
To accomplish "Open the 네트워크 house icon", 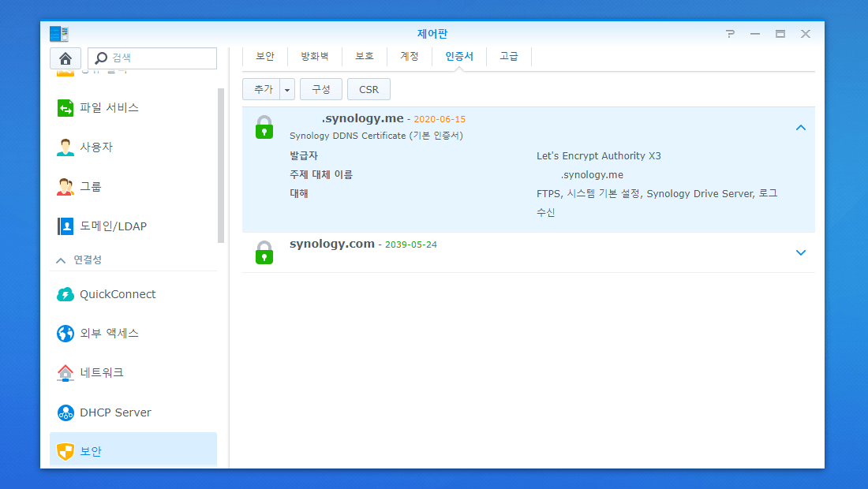I will pos(65,373).
